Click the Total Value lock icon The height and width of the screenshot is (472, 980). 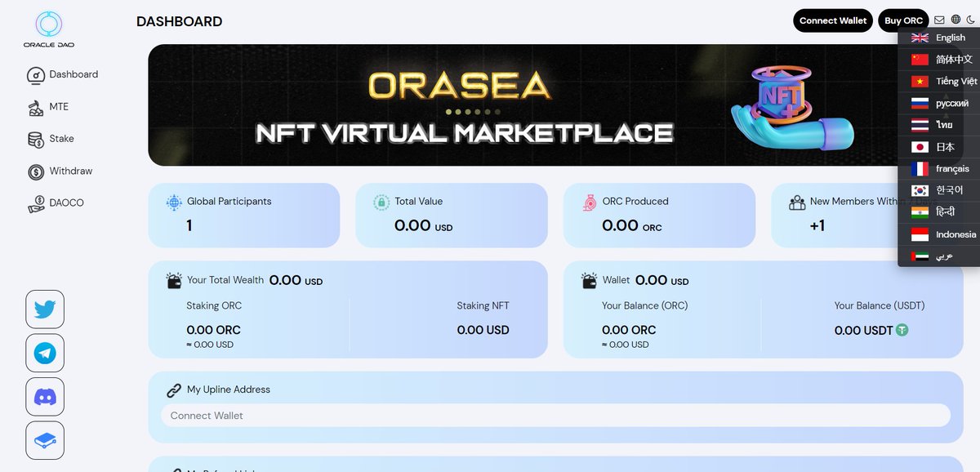pos(381,202)
